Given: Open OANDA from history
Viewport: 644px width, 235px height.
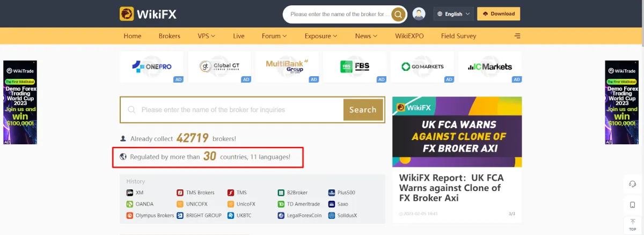Looking at the screenshot, I should [140, 204].
